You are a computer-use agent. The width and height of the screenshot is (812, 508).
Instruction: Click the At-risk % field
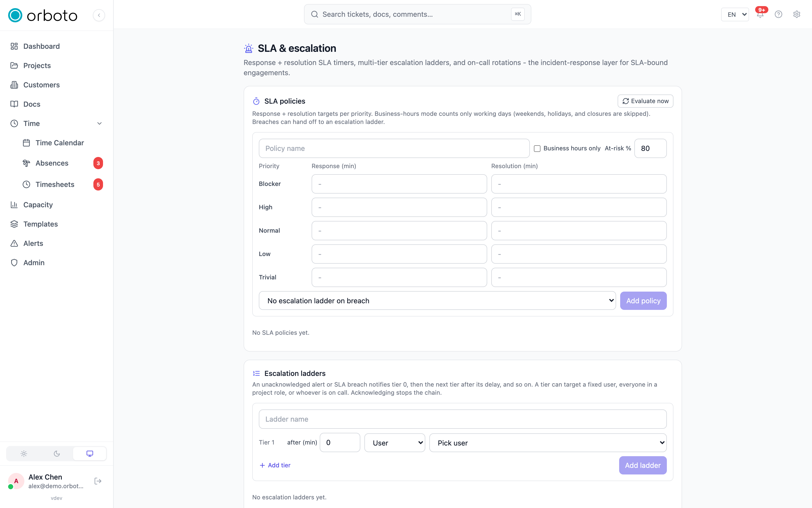tap(650, 149)
